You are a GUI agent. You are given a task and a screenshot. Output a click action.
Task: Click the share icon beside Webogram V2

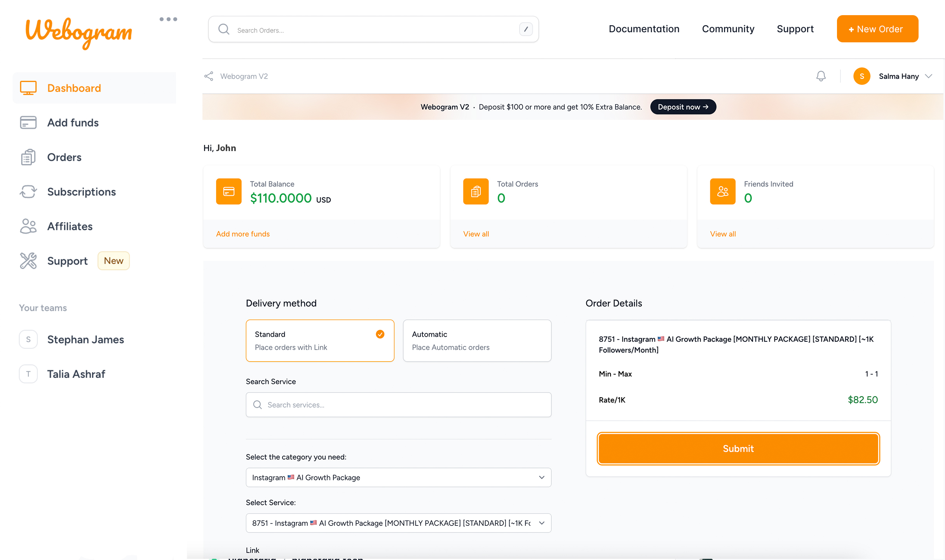[209, 76]
